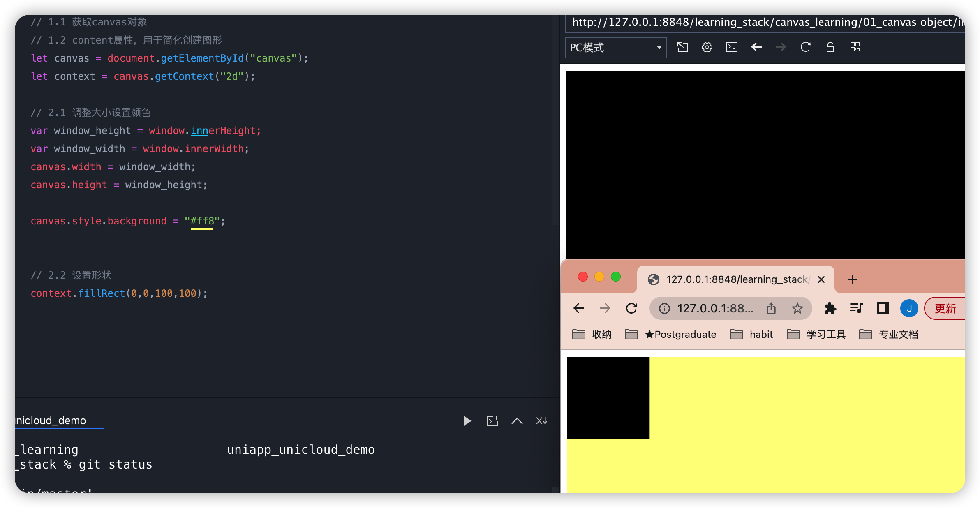Open the 收纳 bookmarks folder

click(x=592, y=335)
